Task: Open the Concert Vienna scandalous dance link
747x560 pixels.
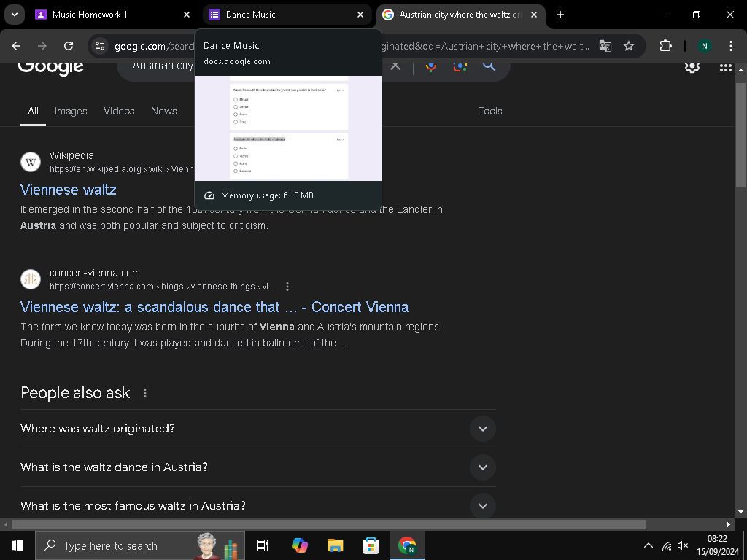Action: (x=214, y=307)
